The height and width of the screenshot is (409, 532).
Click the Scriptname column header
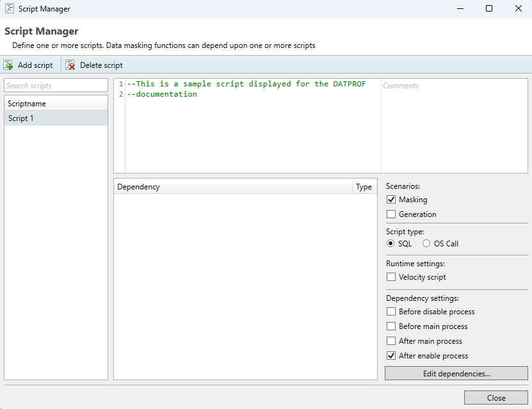pyautogui.click(x=56, y=104)
